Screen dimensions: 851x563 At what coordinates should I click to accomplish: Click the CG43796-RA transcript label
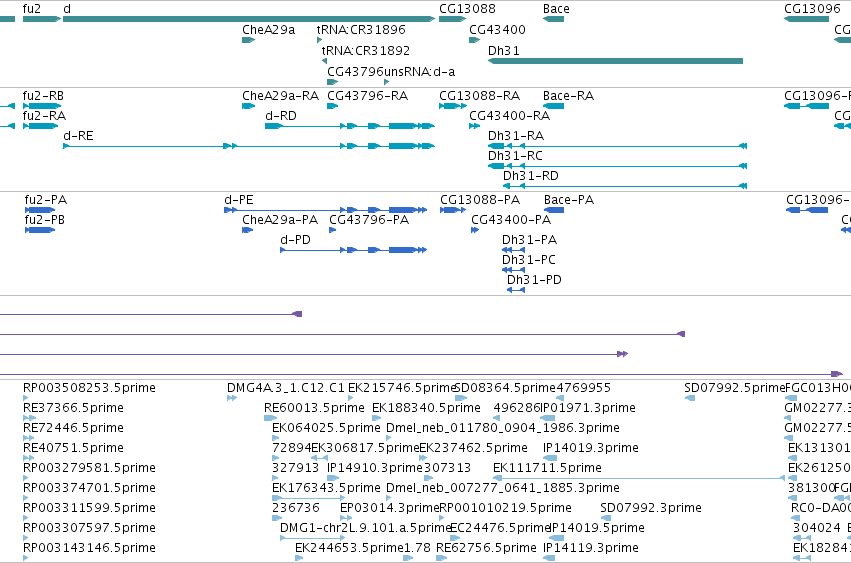[367, 96]
